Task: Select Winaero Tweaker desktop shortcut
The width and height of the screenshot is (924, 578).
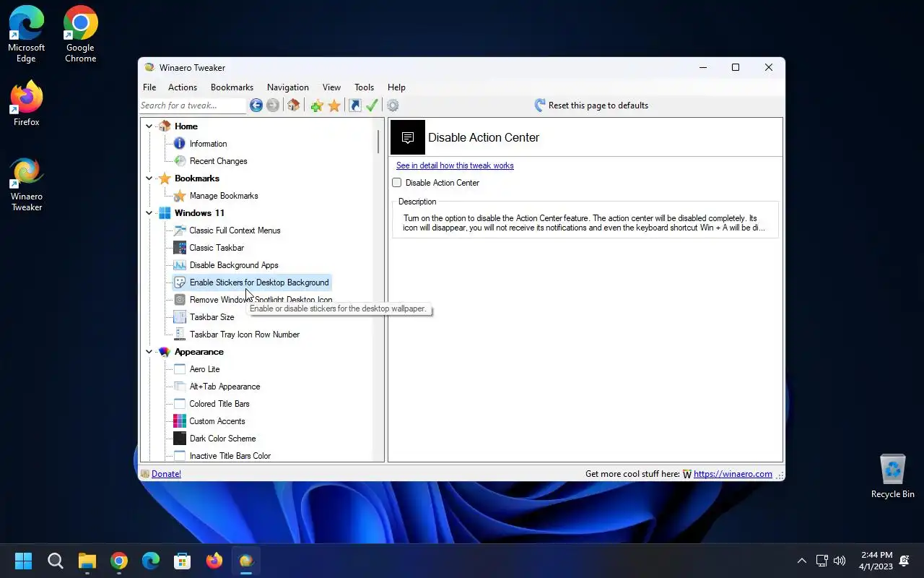Action: coord(27,185)
